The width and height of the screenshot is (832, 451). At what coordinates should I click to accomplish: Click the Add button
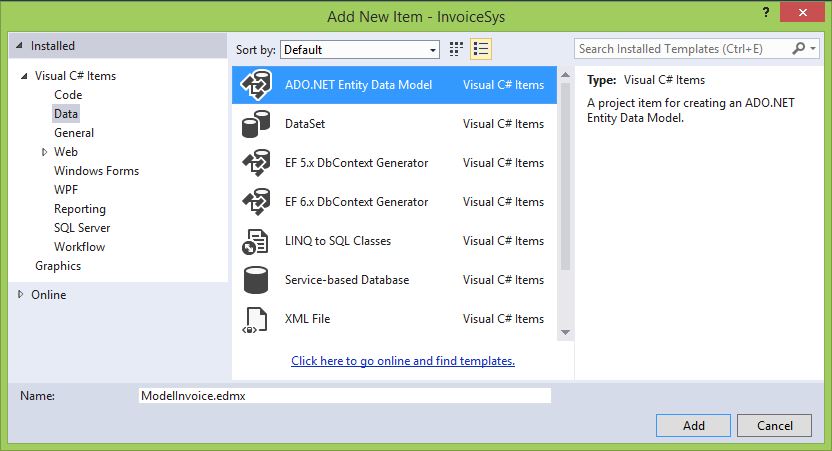pyautogui.click(x=694, y=426)
